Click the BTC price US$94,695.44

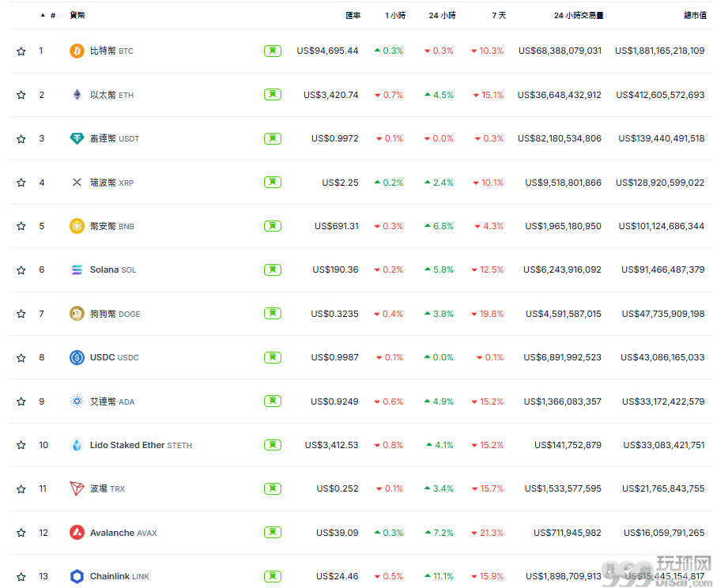[x=327, y=51]
